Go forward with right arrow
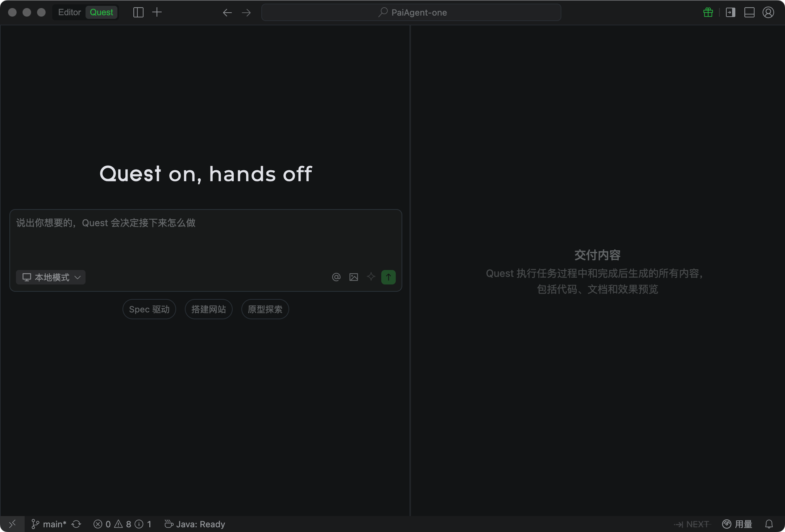785x532 pixels. pyautogui.click(x=246, y=13)
